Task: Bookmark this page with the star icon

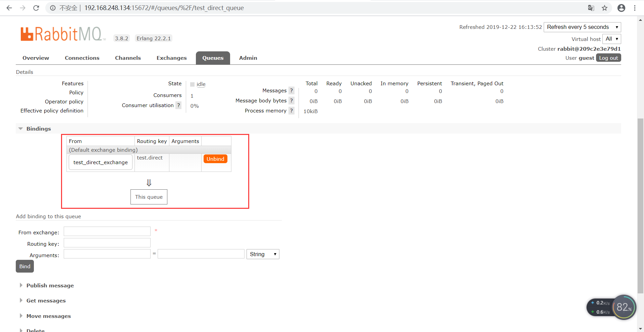Action: pos(604,8)
